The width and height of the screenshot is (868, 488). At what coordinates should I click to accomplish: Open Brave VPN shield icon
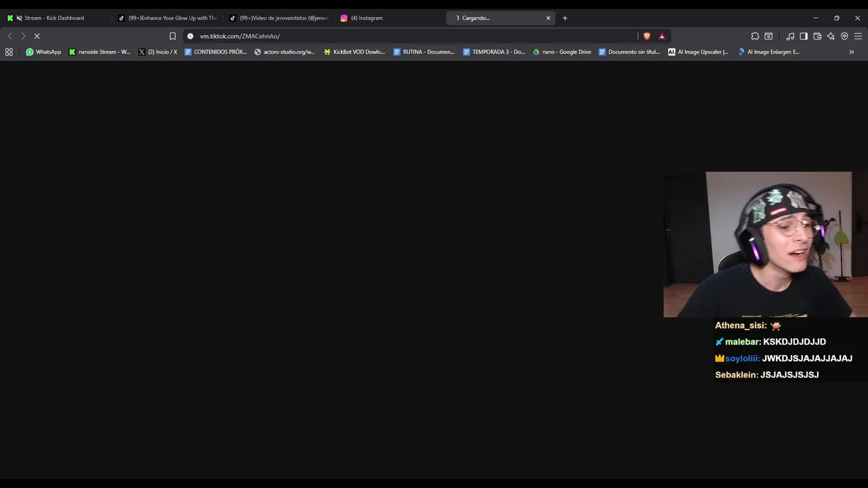tap(844, 36)
